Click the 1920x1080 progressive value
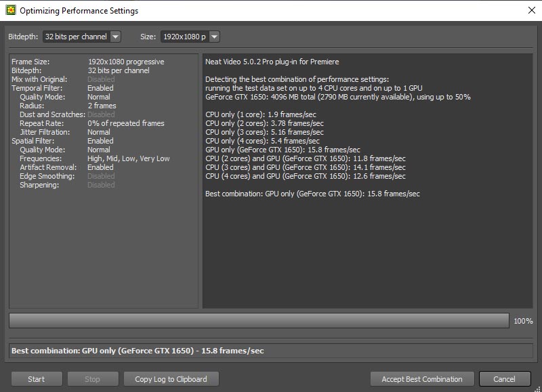Screen dimensions: 542x392 click(126, 62)
